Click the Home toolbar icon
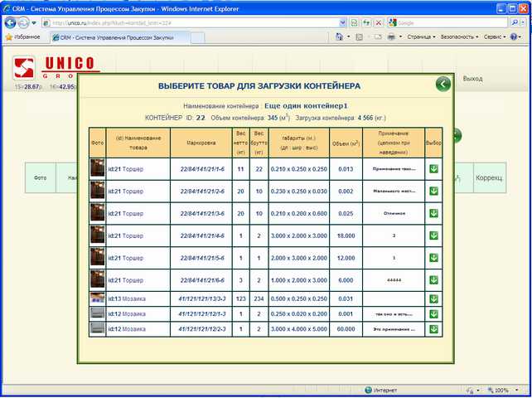This screenshot has height=398, width=532. click(339, 36)
